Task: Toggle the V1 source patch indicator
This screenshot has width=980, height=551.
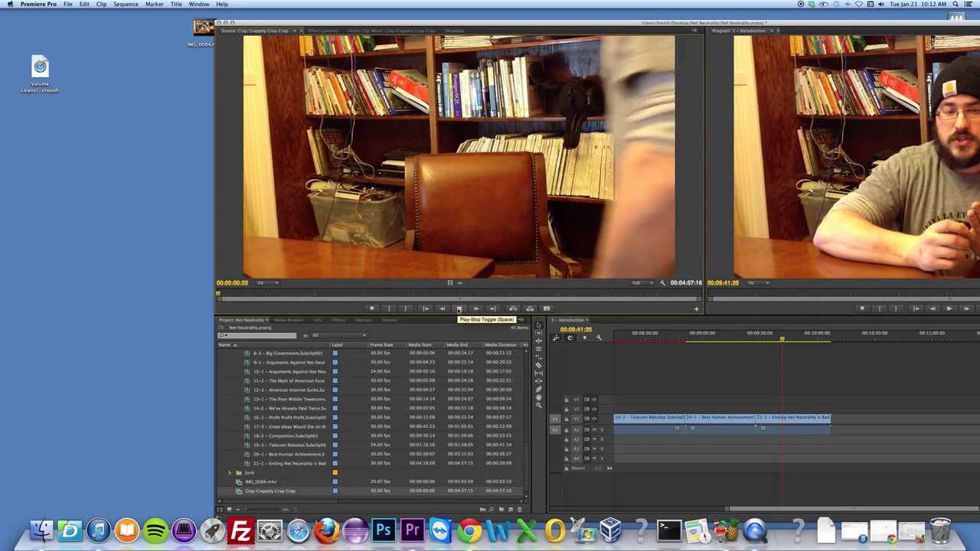Action: 555,419
